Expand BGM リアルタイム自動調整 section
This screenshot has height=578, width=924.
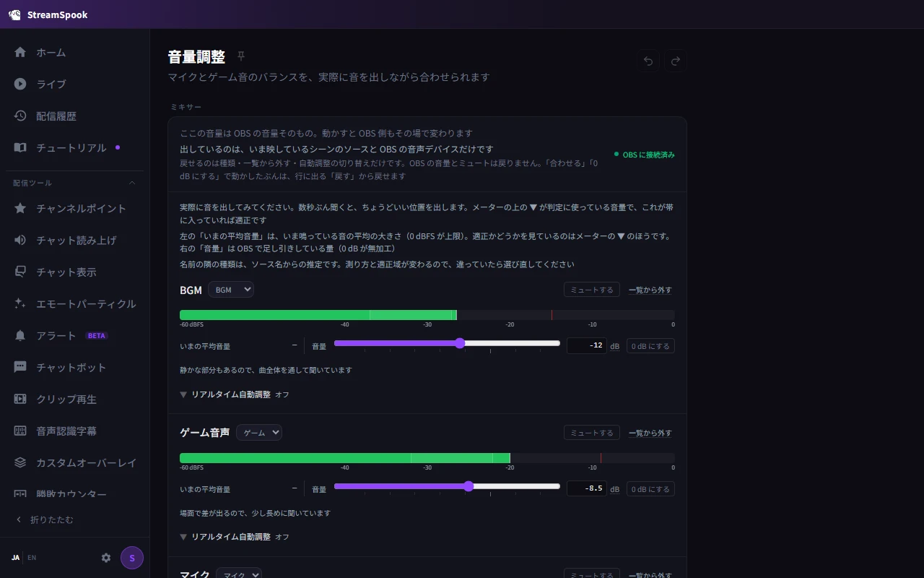[x=234, y=394]
